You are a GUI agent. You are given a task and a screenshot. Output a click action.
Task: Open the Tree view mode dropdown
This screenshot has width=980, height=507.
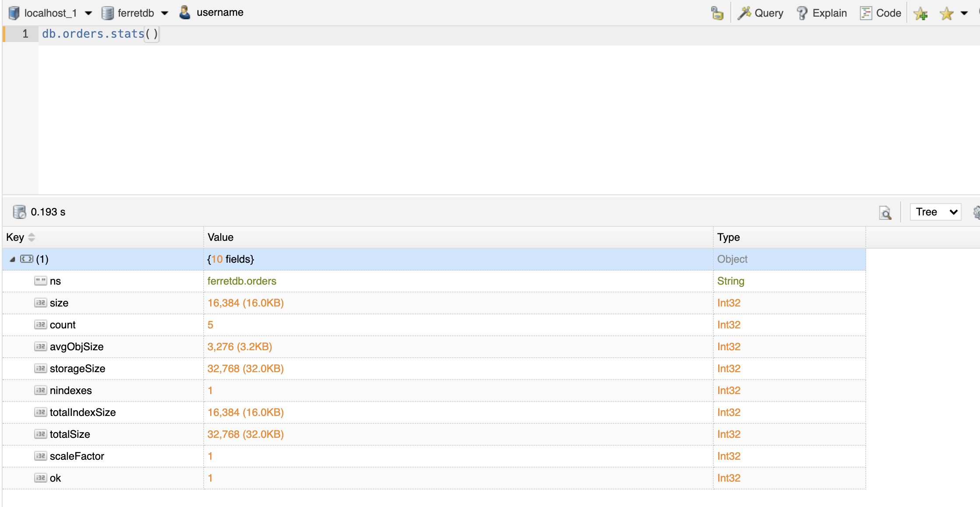click(x=935, y=212)
